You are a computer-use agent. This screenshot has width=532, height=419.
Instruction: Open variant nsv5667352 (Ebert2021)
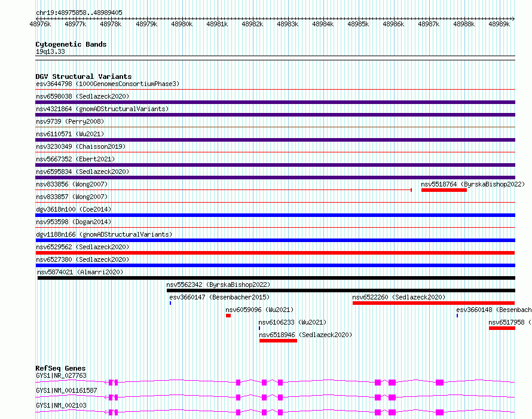pos(75,159)
